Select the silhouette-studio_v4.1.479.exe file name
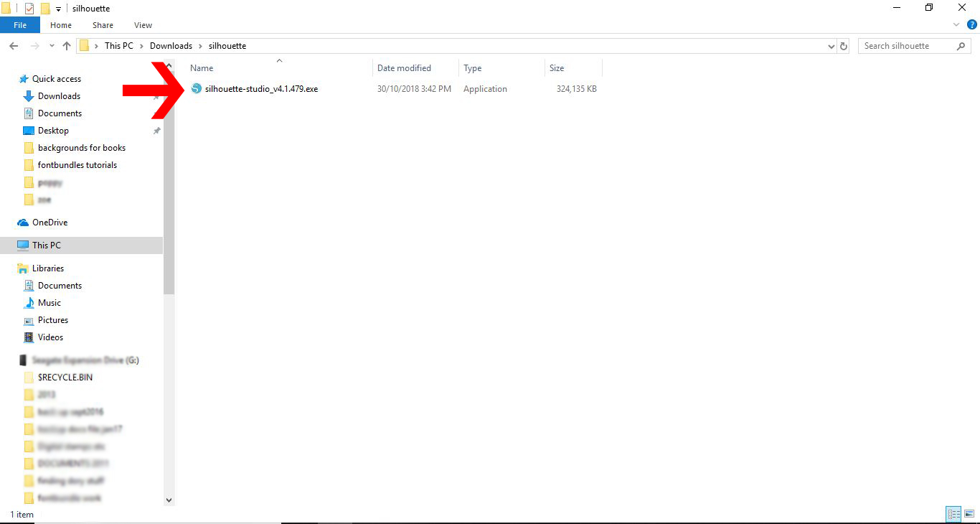This screenshot has height=524, width=980. [x=261, y=89]
